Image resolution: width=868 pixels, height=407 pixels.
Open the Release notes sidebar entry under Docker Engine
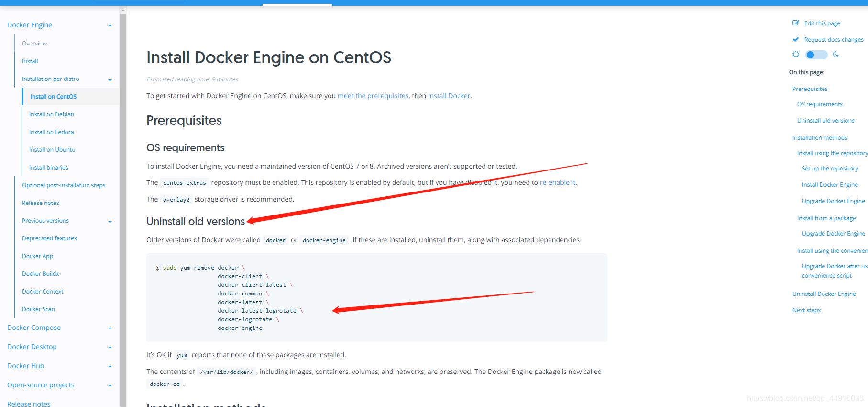41,203
